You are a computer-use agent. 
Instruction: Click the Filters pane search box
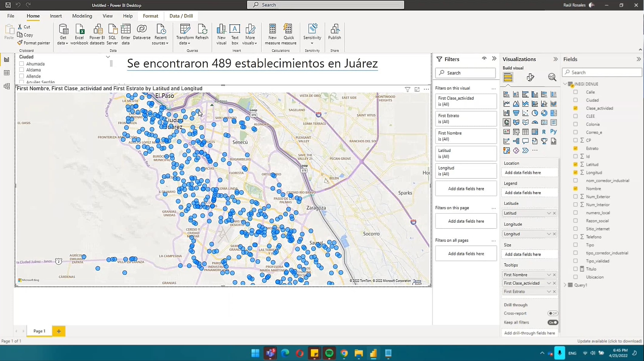[x=465, y=73]
